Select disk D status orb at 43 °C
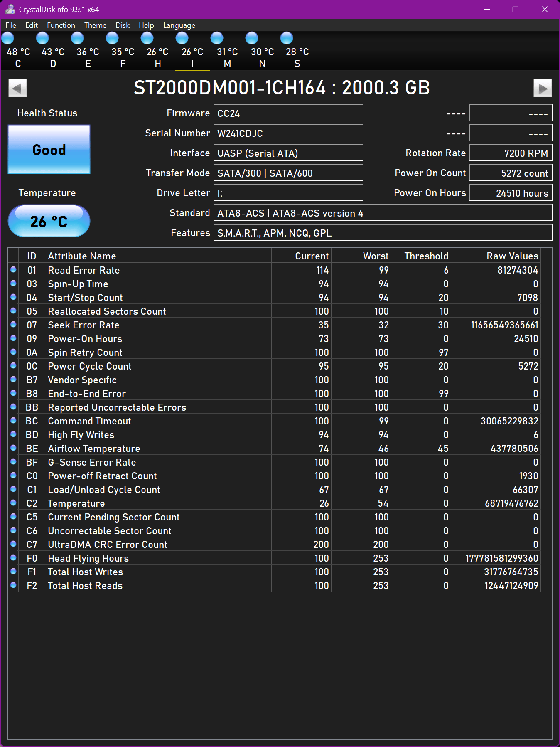The height and width of the screenshot is (747, 560). tap(42, 38)
